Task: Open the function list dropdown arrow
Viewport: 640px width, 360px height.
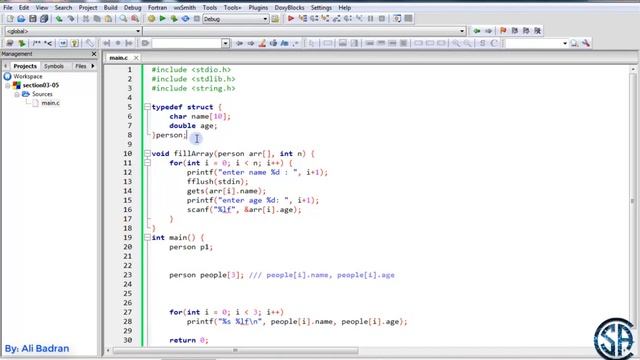Action: click(462, 31)
